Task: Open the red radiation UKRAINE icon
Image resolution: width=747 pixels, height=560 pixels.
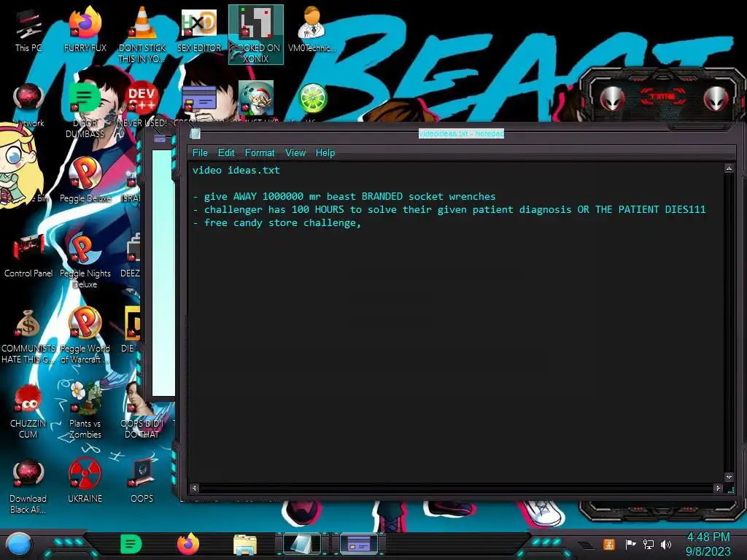Action: click(x=85, y=481)
